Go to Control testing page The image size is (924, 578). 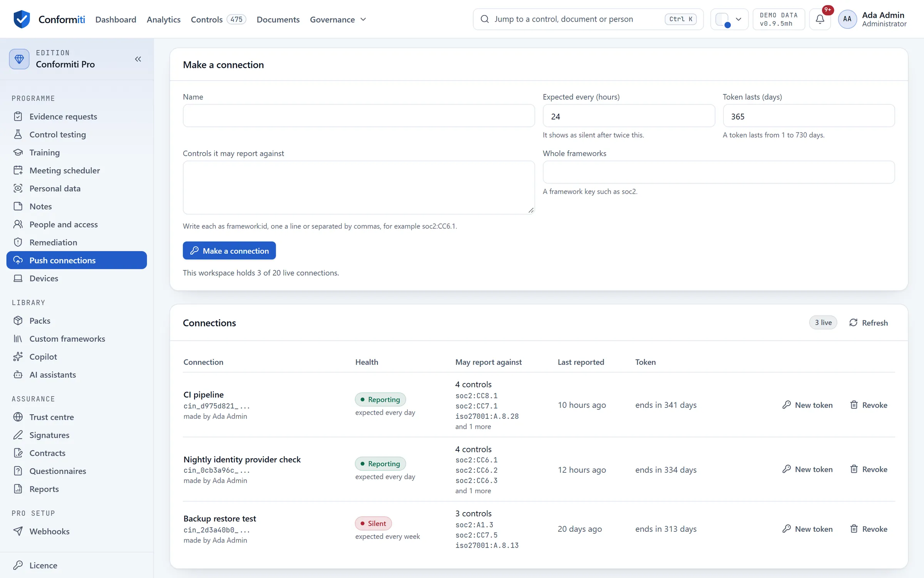pyautogui.click(x=77, y=134)
